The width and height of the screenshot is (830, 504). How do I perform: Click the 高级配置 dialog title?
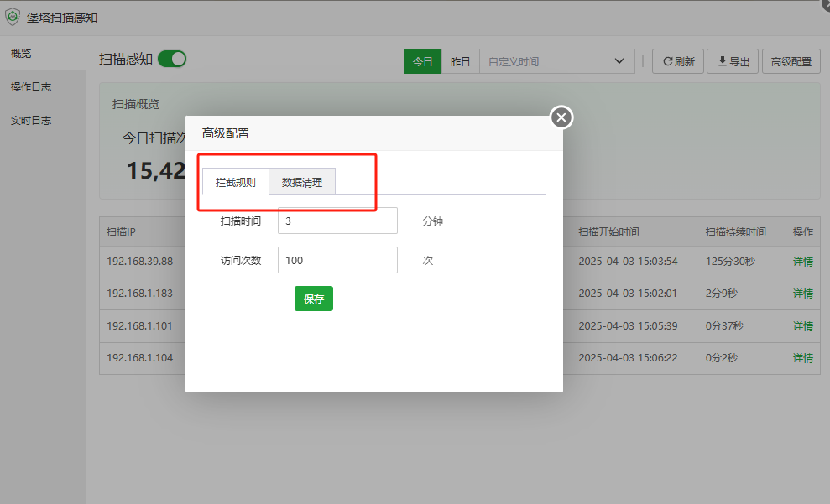point(226,133)
